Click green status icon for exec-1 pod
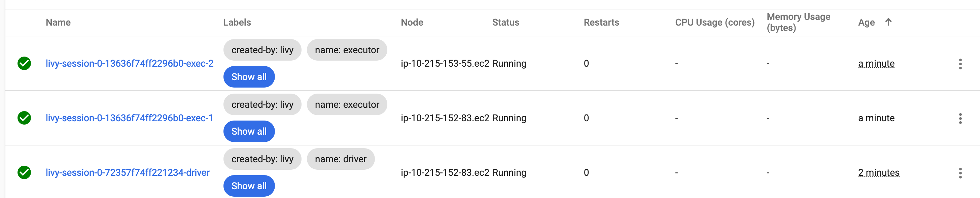This screenshot has width=980, height=198. [24, 118]
